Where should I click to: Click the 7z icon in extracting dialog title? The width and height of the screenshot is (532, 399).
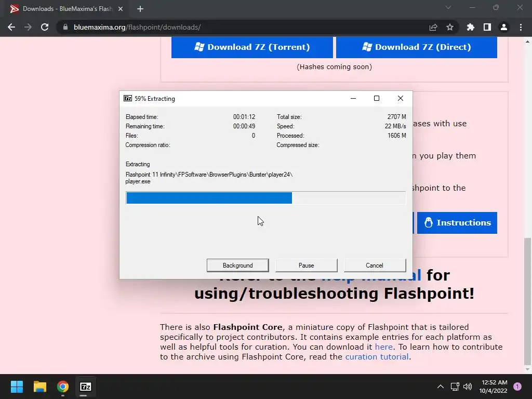click(x=128, y=98)
